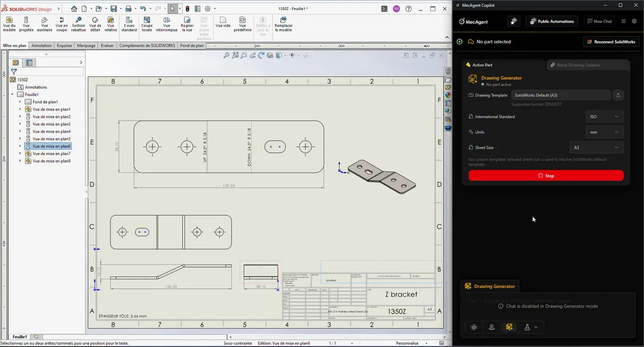644x347 pixels.
Task: Click the Rebuild traffic light icon
Action: pyautogui.click(x=187, y=9)
